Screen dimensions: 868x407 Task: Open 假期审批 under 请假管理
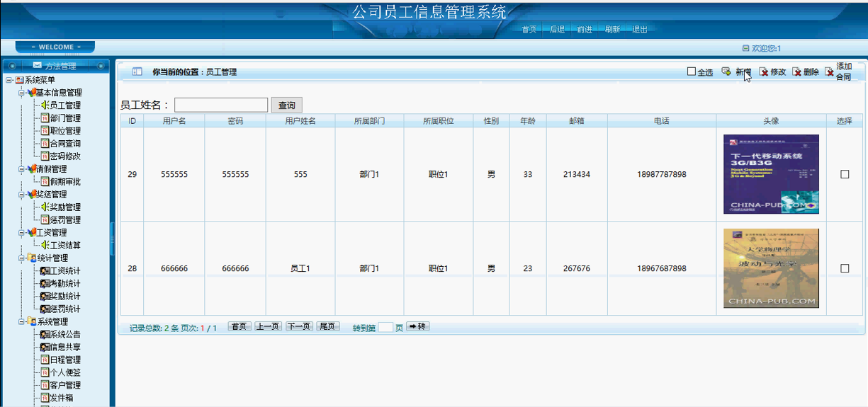coord(64,182)
